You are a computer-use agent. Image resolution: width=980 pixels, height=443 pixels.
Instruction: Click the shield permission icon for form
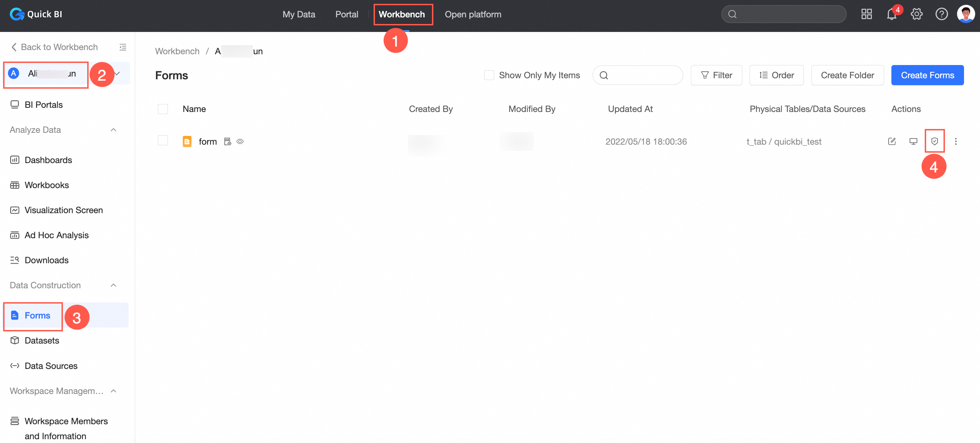point(934,142)
